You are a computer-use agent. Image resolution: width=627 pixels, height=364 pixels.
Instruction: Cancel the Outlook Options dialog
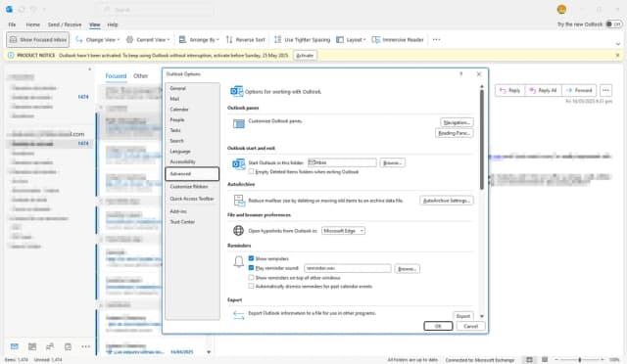click(x=470, y=326)
